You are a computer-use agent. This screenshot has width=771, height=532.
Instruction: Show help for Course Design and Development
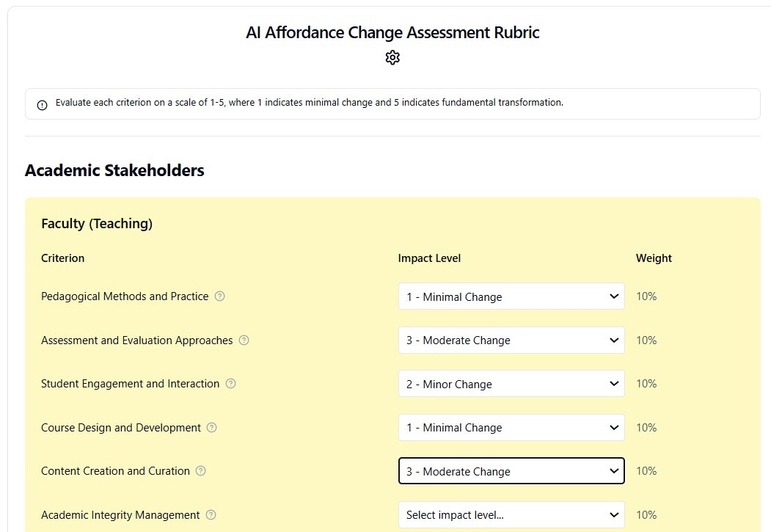[x=211, y=427]
